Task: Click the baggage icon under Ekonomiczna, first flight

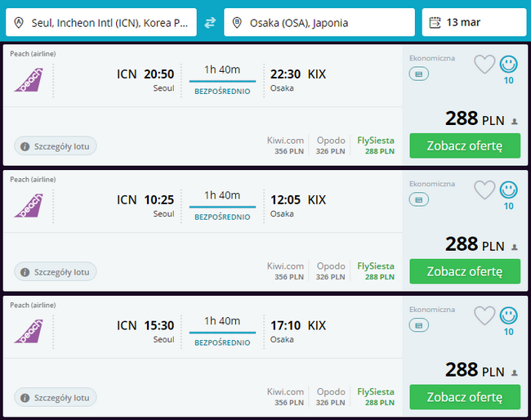Action: (x=419, y=74)
